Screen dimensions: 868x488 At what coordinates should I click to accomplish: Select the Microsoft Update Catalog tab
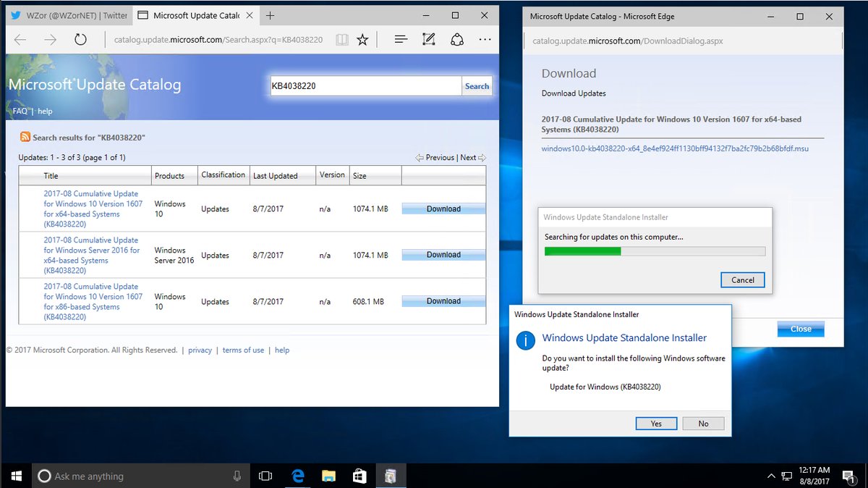195,15
